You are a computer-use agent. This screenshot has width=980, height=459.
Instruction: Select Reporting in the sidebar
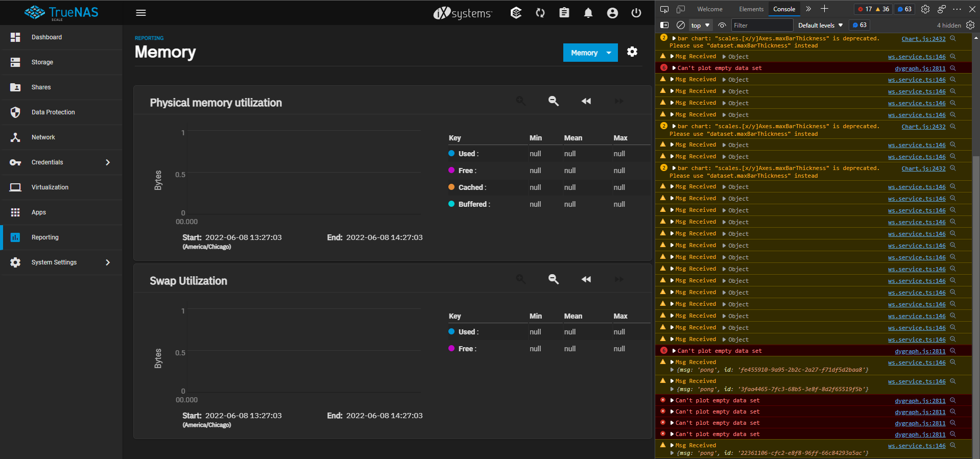(x=62, y=237)
